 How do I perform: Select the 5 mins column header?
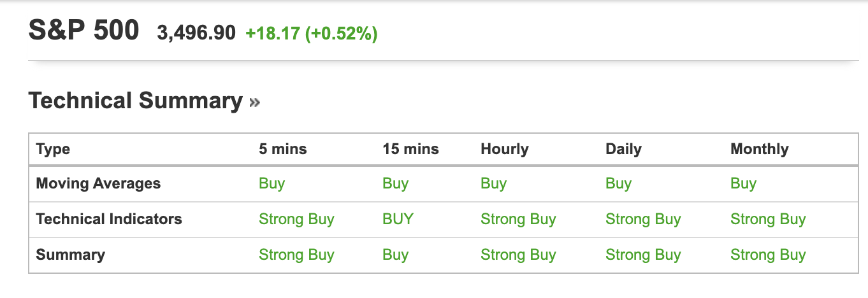click(282, 150)
